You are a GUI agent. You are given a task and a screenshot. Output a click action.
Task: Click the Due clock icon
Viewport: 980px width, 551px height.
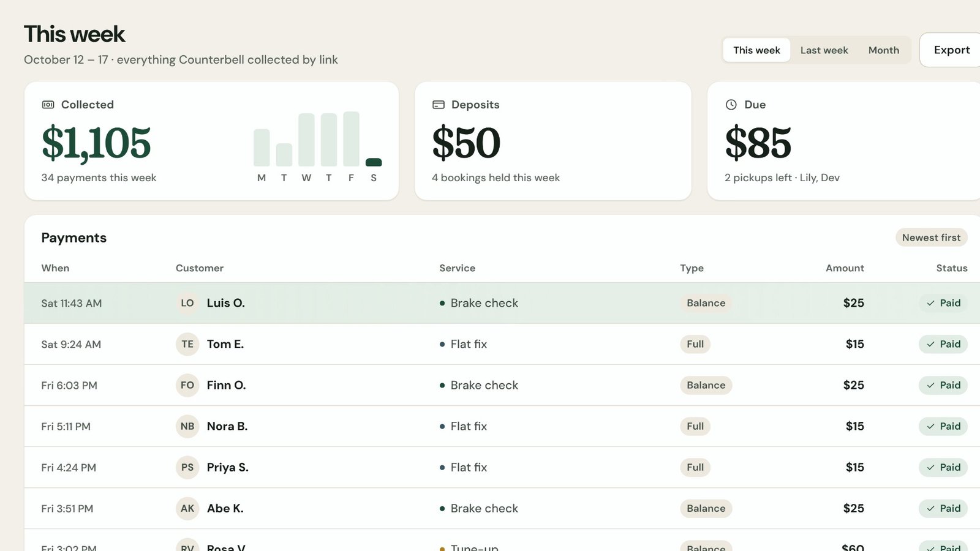click(x=731, y=105)
